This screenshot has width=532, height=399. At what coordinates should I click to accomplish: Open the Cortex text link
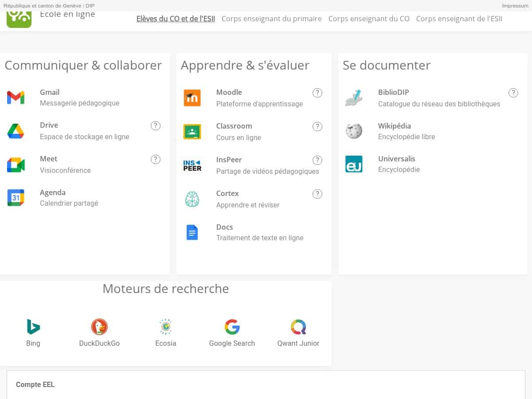click(x=227, y=193)
